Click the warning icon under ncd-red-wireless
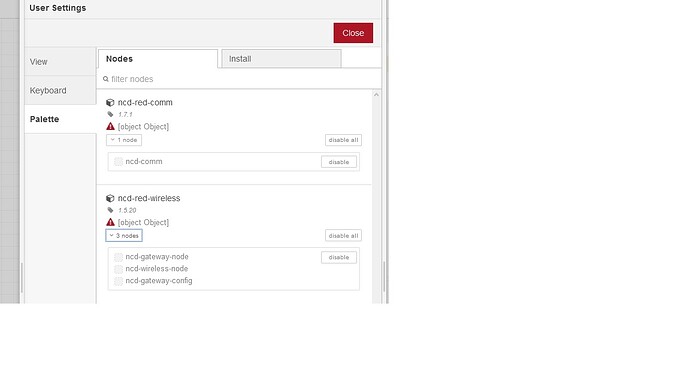This screenshot has height=388, width=690. pos(110,222)
